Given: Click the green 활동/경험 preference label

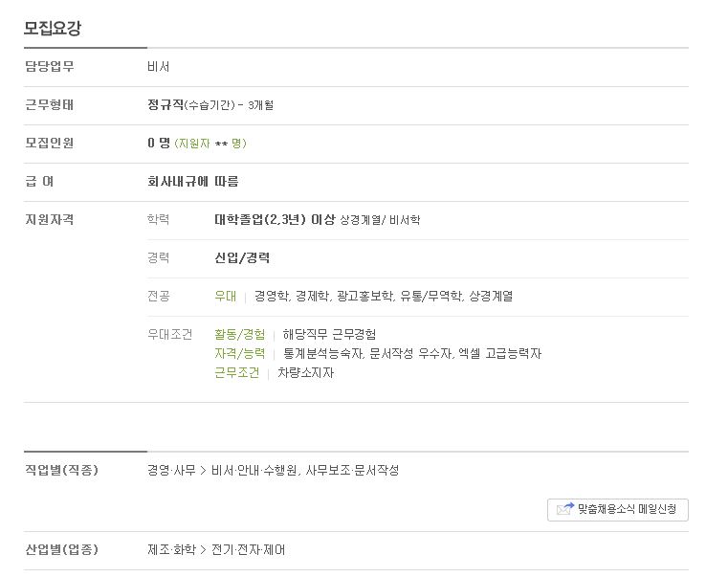Looking at the screenshot, I should 239,334.
